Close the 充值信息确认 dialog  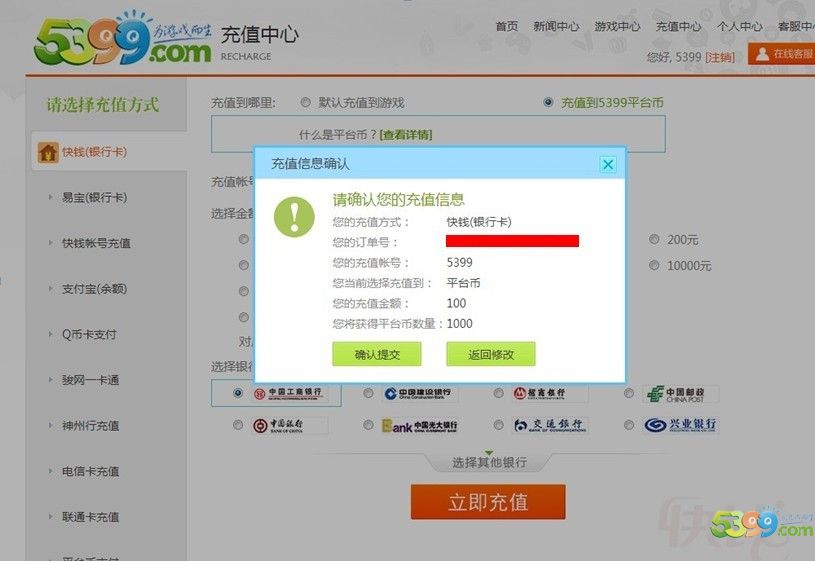point(608,165)
